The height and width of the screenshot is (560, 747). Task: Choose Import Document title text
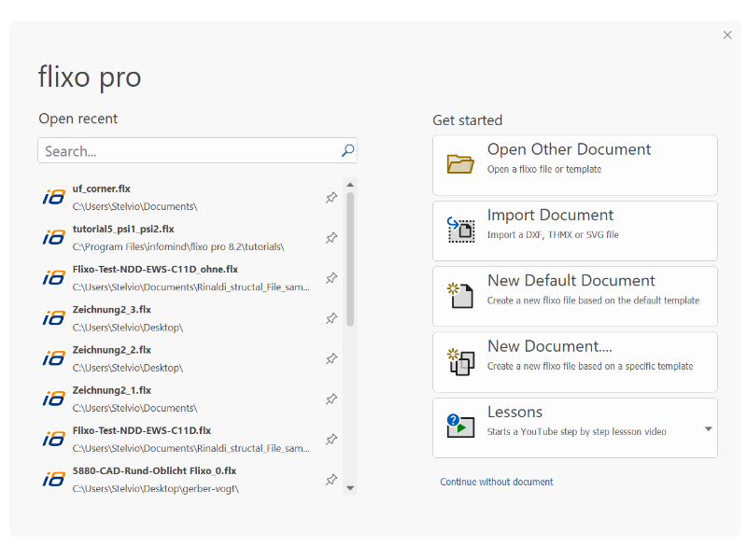pyautogui.click(x=550, y=216)
